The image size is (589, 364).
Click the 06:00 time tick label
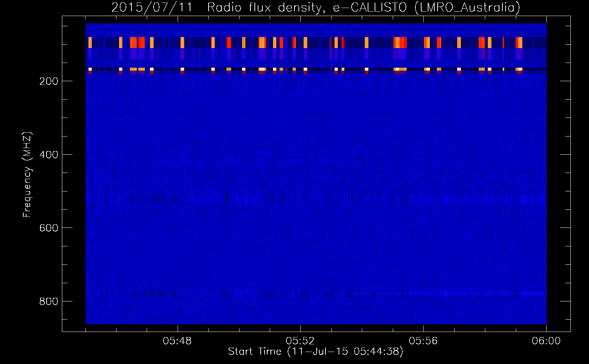[x=546, y=341]
